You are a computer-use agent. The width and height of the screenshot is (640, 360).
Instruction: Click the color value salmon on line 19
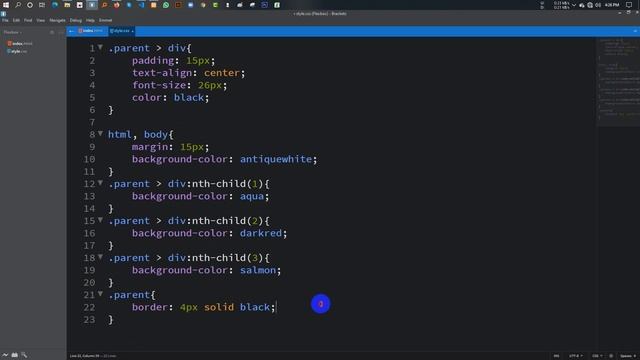258,270
